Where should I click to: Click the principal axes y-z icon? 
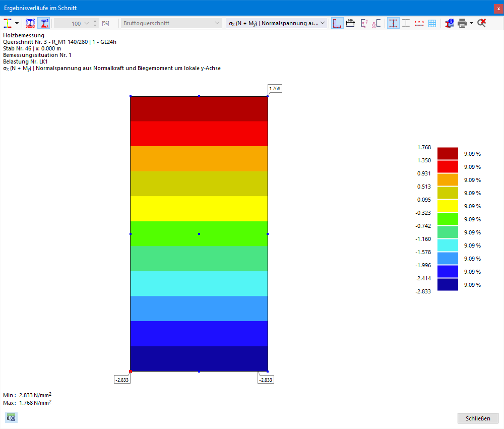coord(364,23)
